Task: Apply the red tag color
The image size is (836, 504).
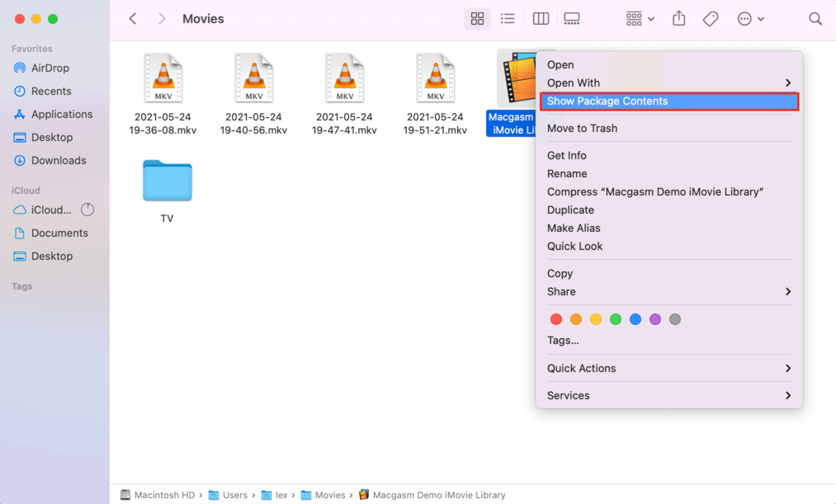Action: click(556, 319)
